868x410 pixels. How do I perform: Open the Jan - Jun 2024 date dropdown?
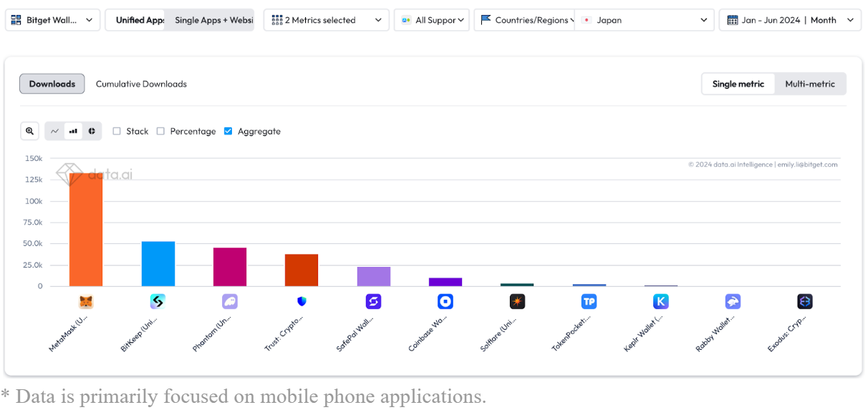click(790, 20)
